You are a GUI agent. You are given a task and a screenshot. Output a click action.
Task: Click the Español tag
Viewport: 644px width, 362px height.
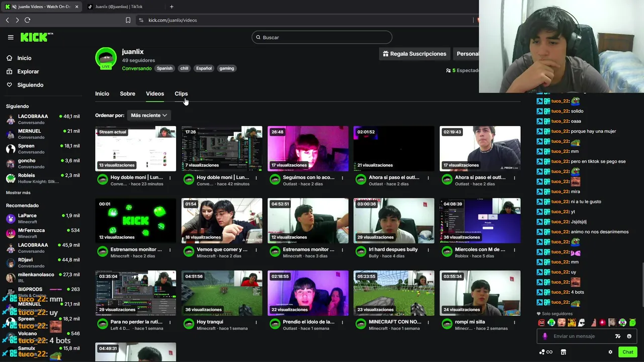coord(204,68)
